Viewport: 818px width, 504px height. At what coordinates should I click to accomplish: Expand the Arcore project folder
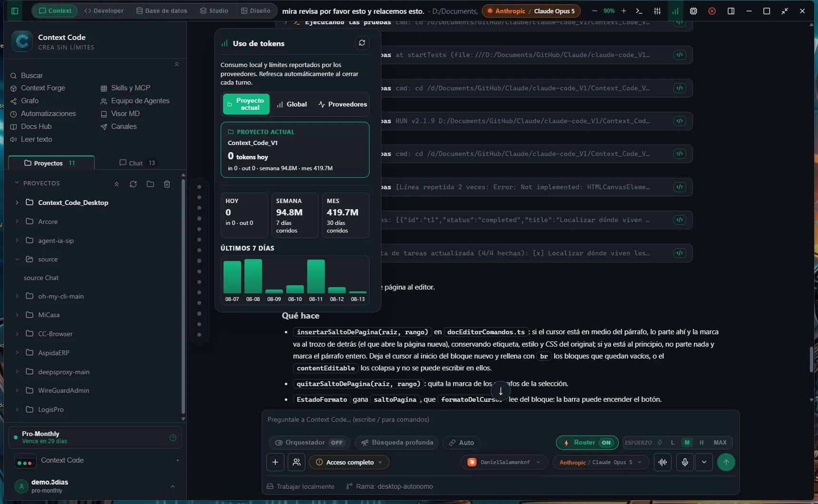[x=17, y=222]
